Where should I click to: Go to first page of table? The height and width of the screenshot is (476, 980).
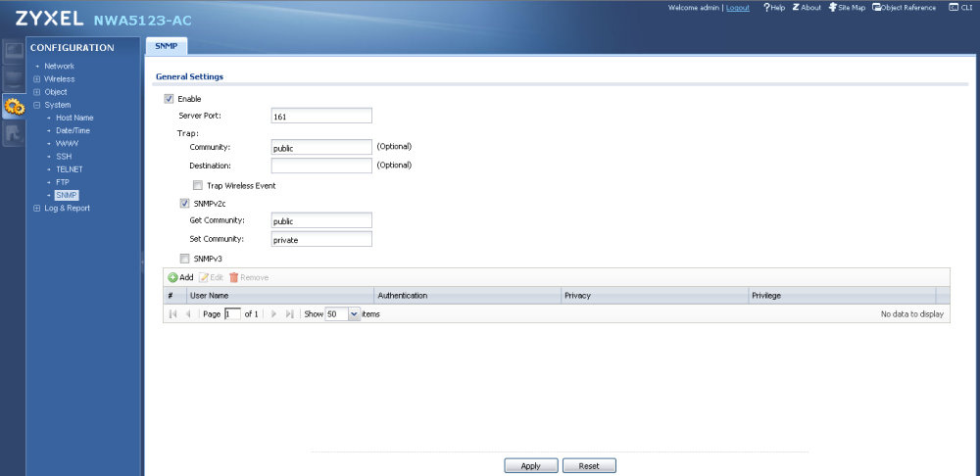tap(173, 314)
